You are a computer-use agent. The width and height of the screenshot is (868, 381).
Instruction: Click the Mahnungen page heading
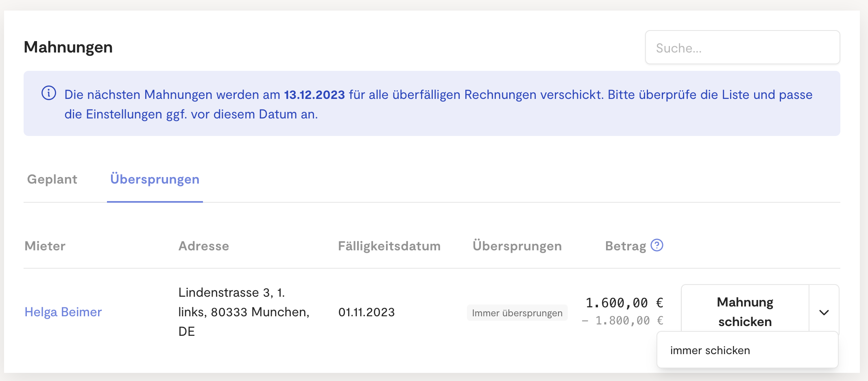coord(68,47)
